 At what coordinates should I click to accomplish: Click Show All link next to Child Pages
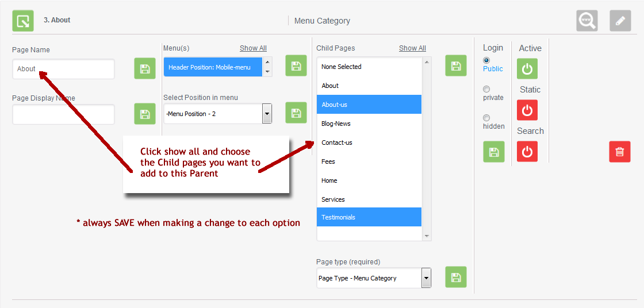pos(412,48)
